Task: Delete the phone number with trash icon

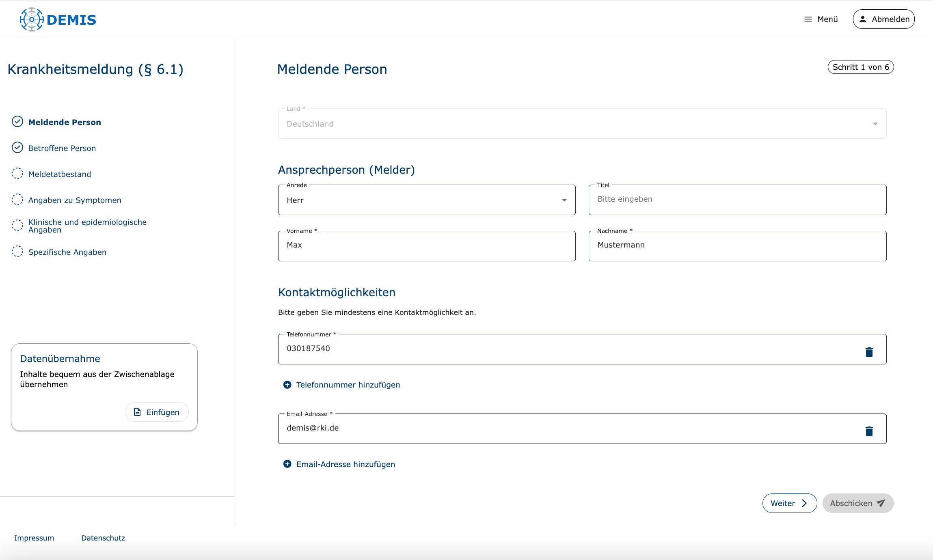Action: coord(869,352)
